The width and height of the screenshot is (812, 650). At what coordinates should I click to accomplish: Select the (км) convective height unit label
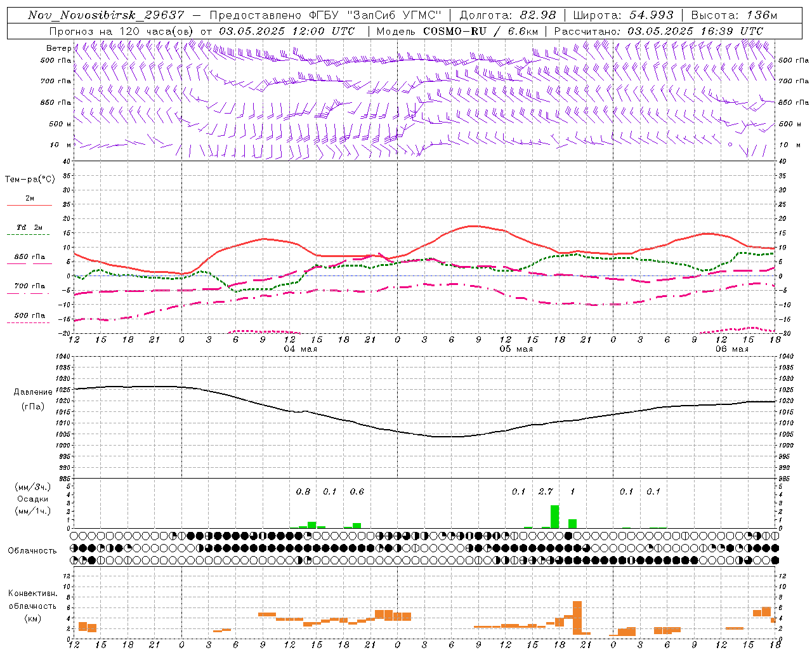click(x=32, y=618)
